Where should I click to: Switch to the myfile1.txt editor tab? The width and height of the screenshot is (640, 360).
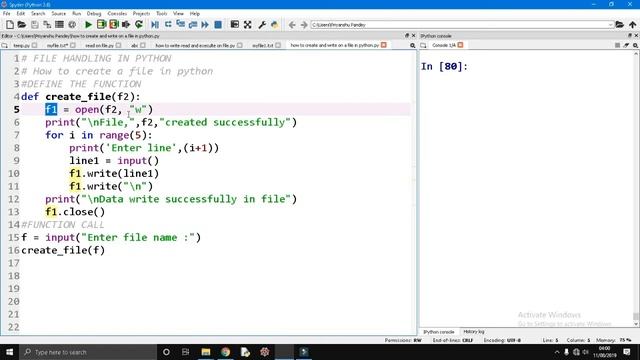pos(262,45)
